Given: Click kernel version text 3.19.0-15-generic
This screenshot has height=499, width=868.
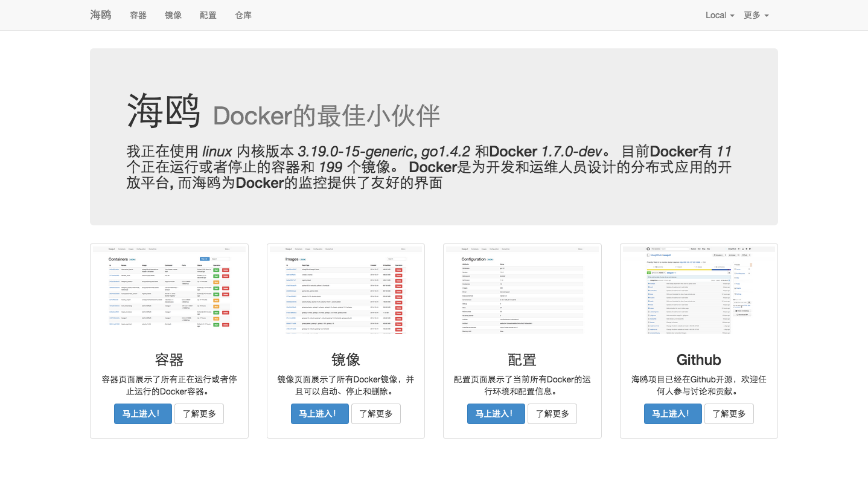Looking at the screenshot, I should click(355, 151).
